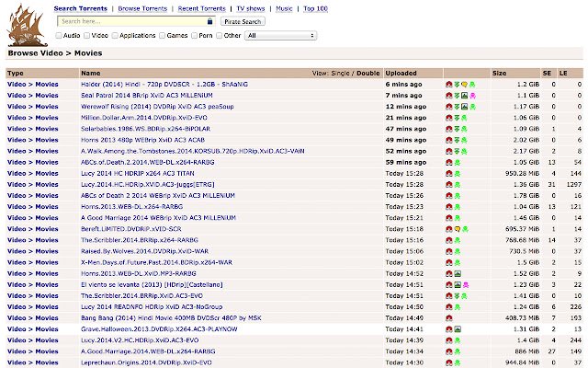
Task: Sort by SE seeders column header
Action: [x=547, y=74]
